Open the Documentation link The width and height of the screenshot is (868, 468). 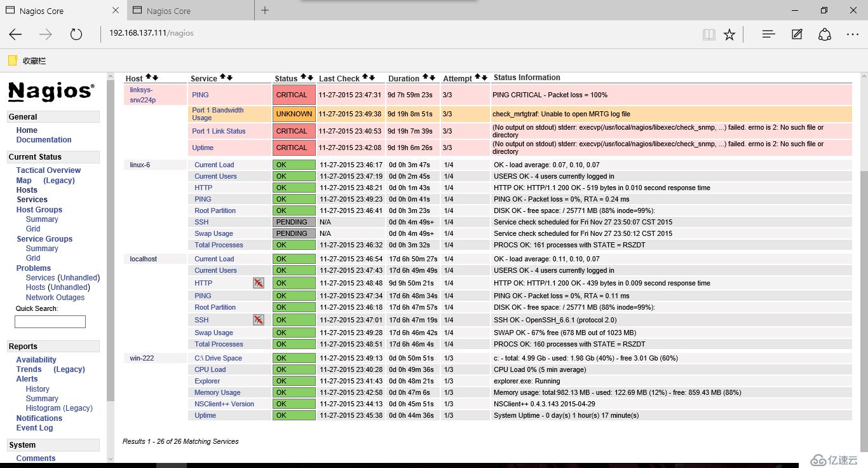44,140
